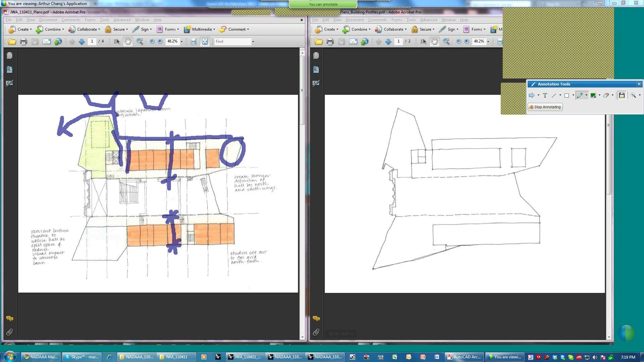Open the Pages panel in left navigation pane
This screenshot has width=644, height=362.
pos(9,55)
